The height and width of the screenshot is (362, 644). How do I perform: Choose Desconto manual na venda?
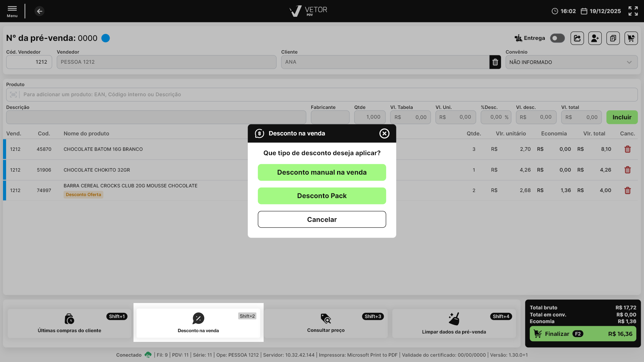point(322,172)
